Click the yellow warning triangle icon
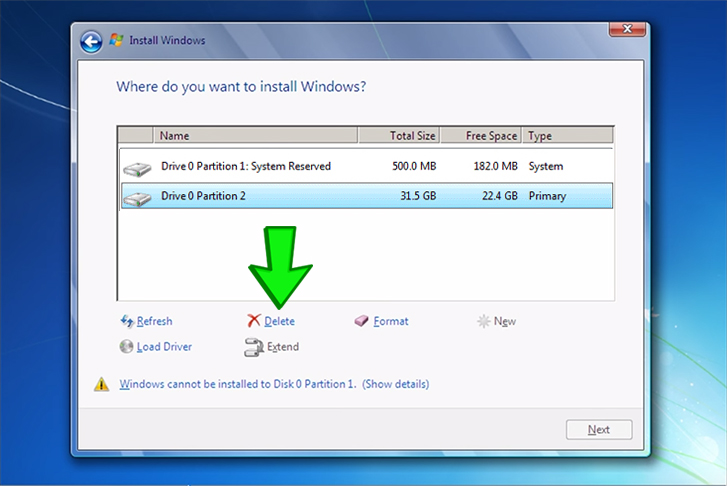Screen dimensions: 727x486 (x=102, y=384)
